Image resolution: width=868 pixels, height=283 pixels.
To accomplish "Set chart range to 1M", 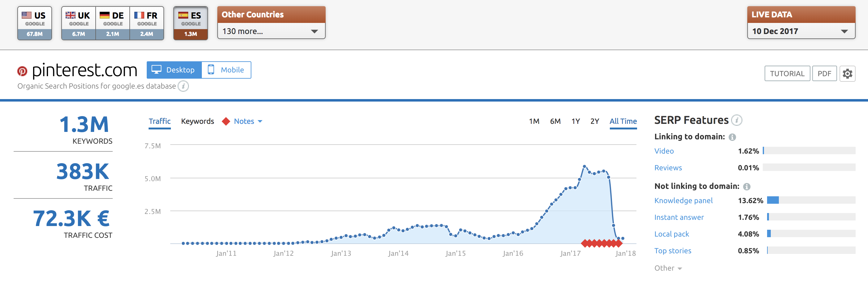I will point(534,121).
